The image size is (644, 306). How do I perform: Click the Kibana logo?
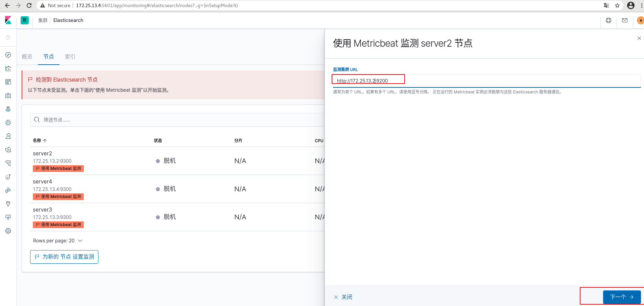[8, 20]
